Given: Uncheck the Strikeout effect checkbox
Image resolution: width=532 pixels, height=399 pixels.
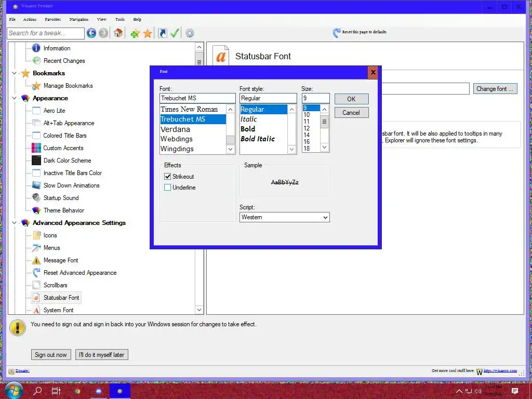Looking at the screenshot, I should click(168, 177).
